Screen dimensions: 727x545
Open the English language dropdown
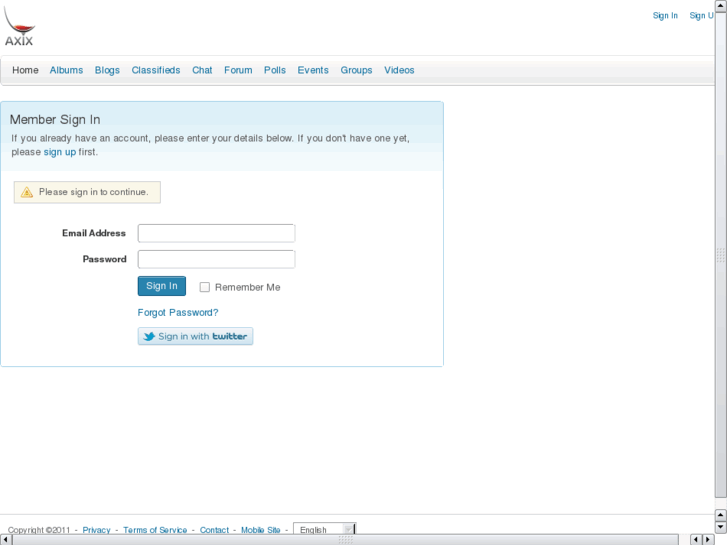point(325,529)
